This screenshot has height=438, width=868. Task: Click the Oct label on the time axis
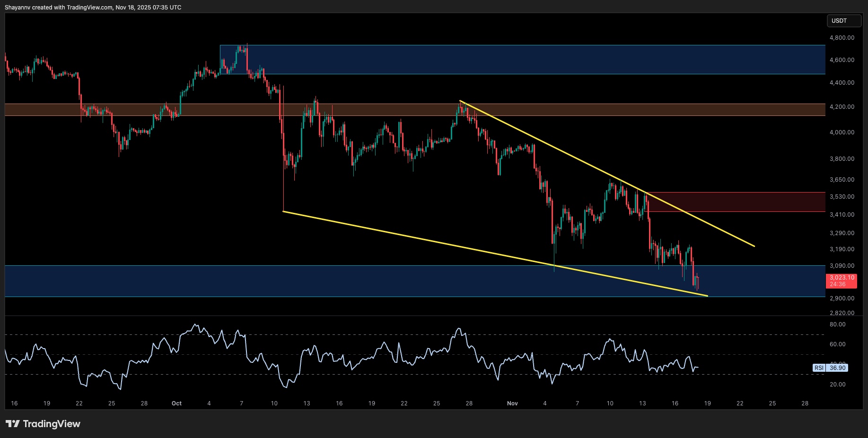pos(176,403)
